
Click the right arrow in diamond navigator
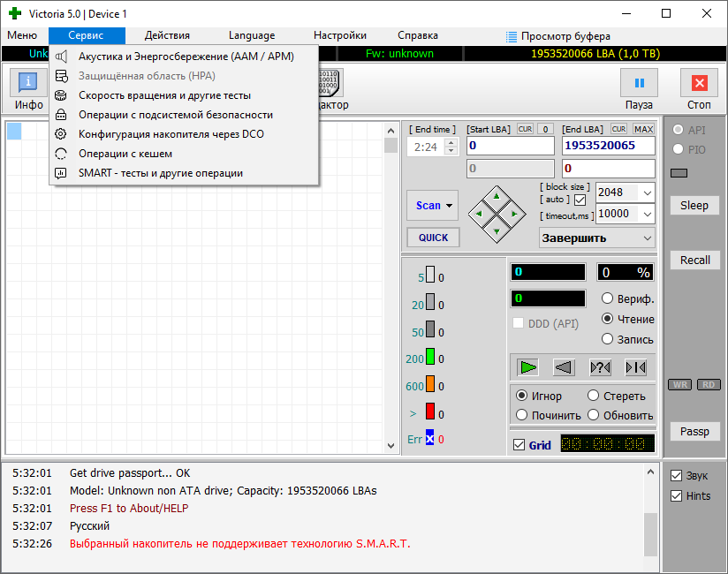click(514, 214)
